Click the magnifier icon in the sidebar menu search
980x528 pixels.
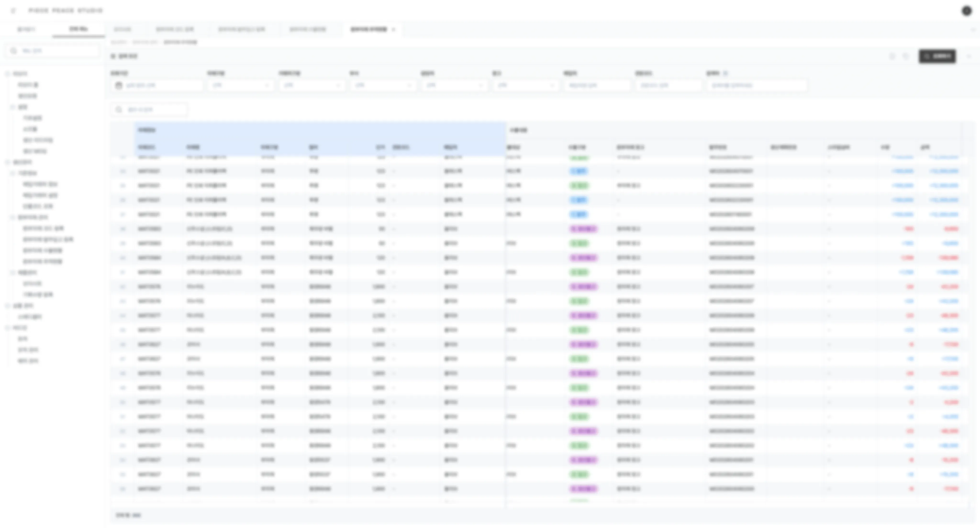pos(14,51)
